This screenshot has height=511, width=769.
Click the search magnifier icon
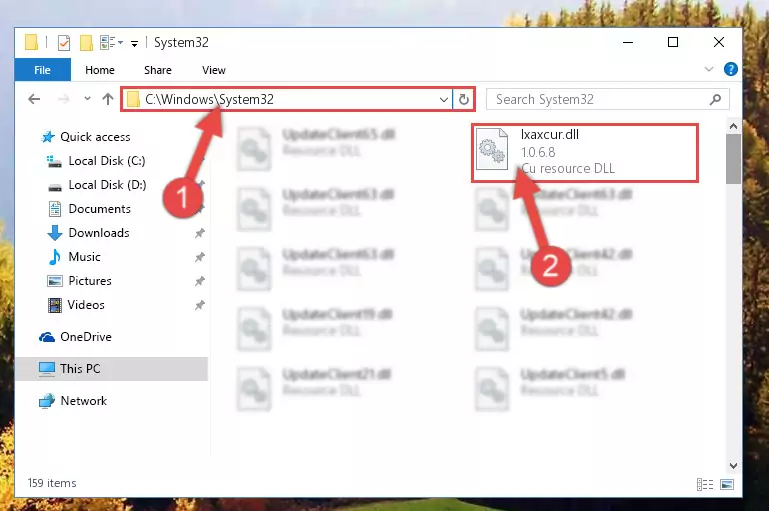pyautogui.click(x=715, y=100)
